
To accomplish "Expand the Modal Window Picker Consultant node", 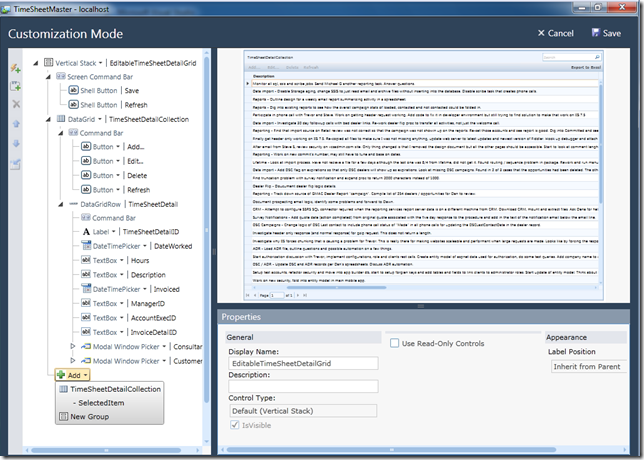I will point(73,346).
